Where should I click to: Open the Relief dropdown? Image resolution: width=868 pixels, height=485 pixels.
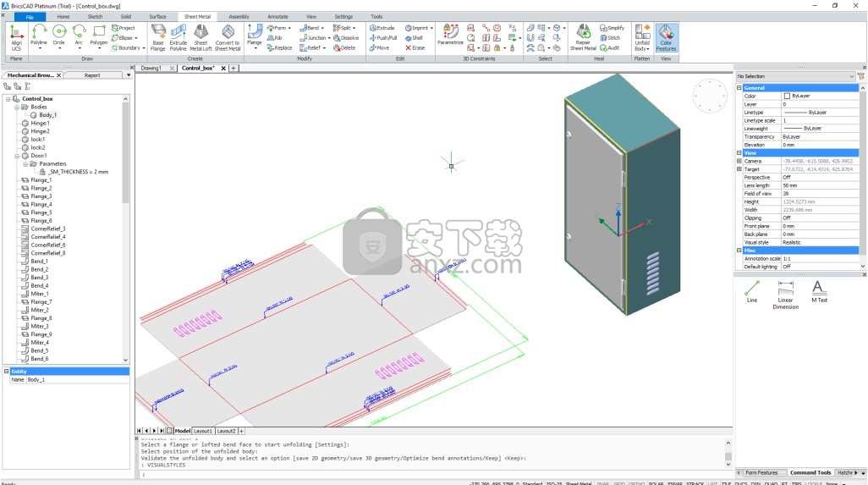coord(323,47)
